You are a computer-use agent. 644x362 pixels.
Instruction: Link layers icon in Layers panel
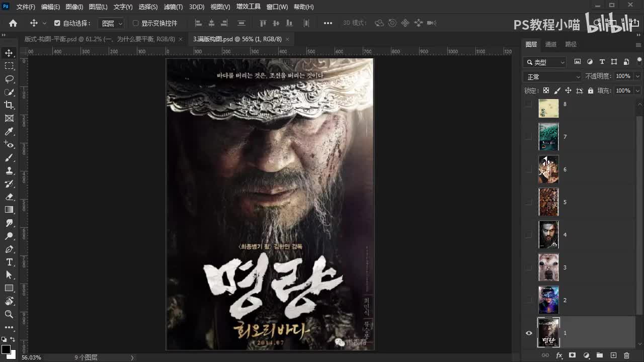pyautogui.click(x=545, y=355)
